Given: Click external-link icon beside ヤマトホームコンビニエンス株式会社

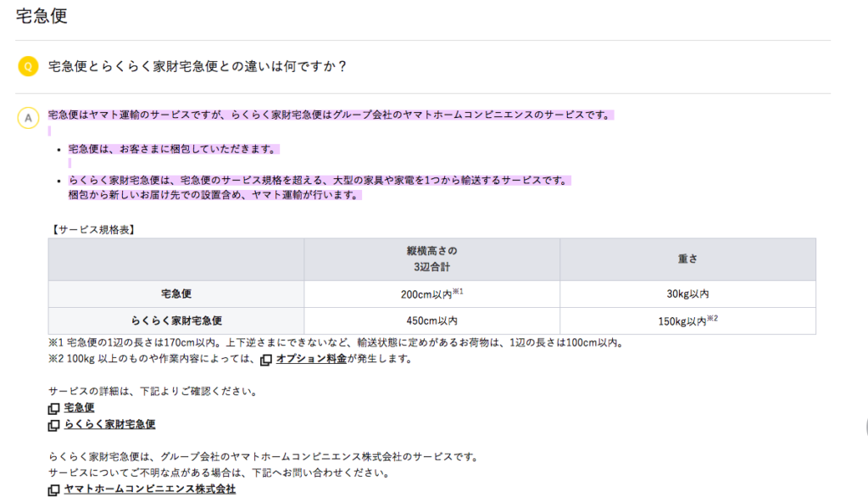Looking at the screenshot, I should (x=53, y=490).
